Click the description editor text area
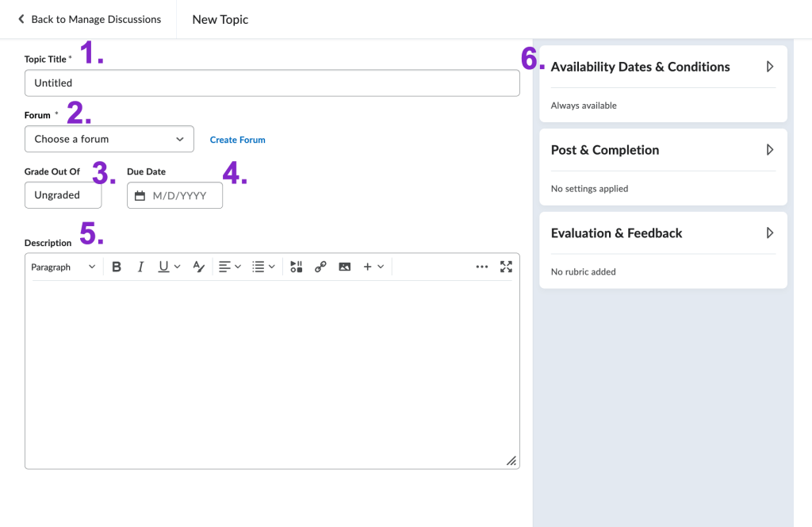This screenshot has width=812, height=527. tap(272, 373)
